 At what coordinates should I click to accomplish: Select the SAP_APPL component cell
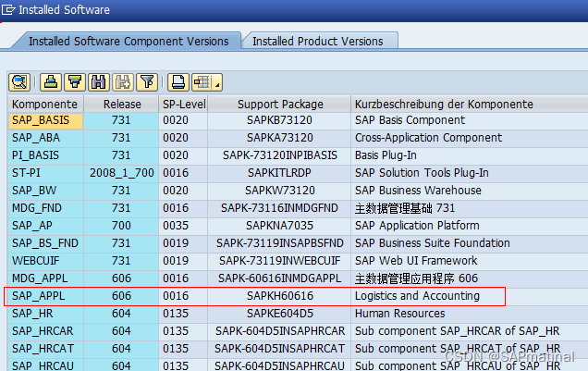(45, 296)
